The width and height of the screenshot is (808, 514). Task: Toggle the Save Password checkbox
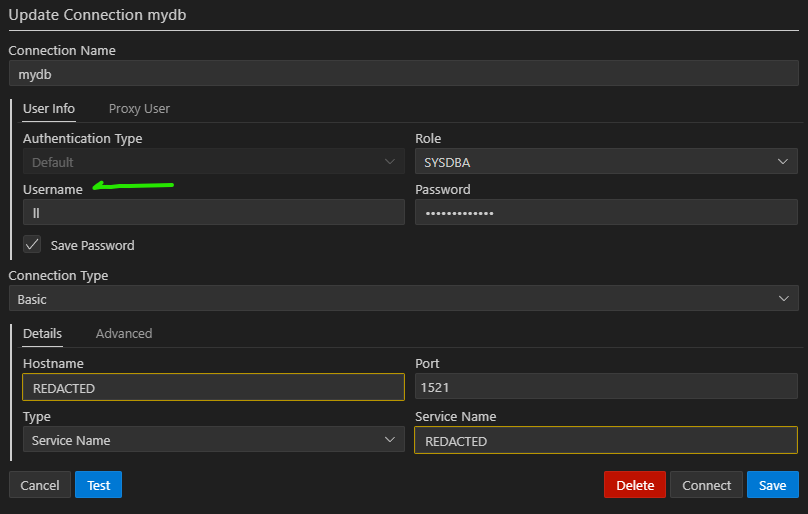[32, 244]
